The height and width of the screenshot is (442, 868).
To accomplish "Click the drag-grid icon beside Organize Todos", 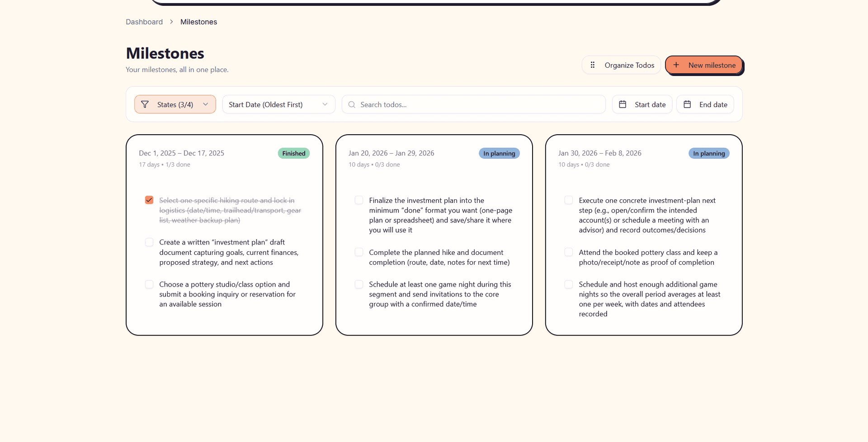I will point(592,65).
